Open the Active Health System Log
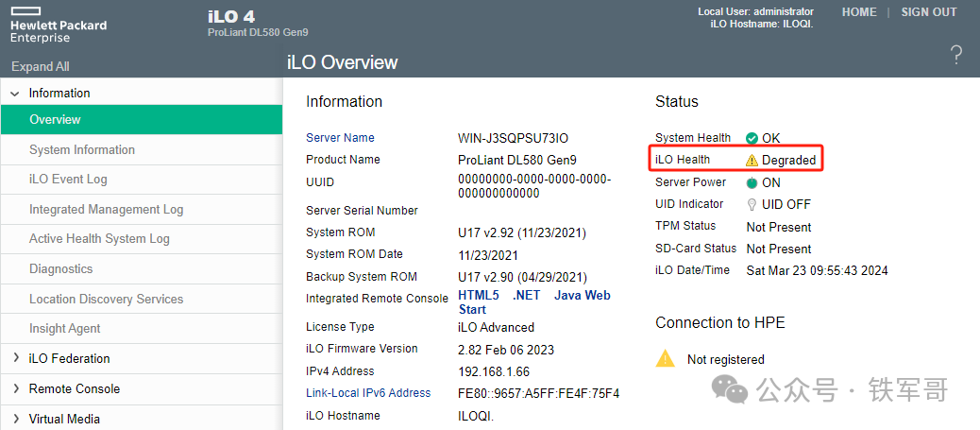The width and height of the screenshot is (980, 430). point(142,238)
